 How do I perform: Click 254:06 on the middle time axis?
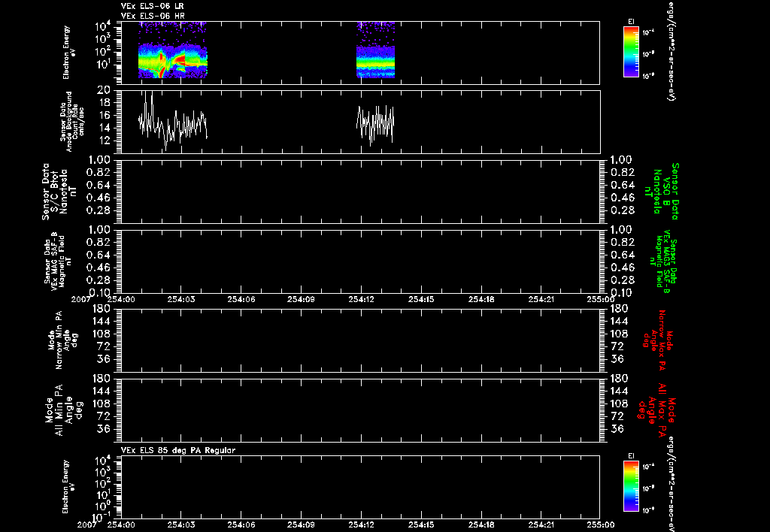(241, 299)
